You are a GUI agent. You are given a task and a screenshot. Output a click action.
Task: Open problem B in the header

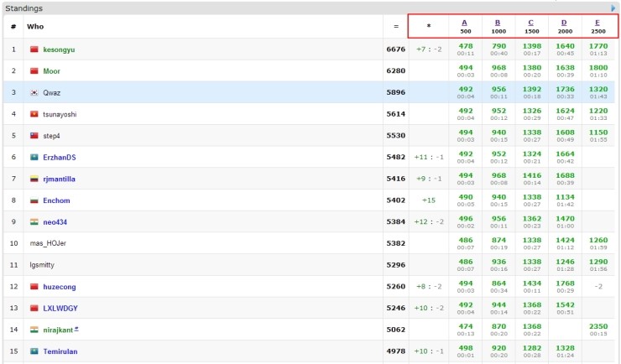[498, 23]
